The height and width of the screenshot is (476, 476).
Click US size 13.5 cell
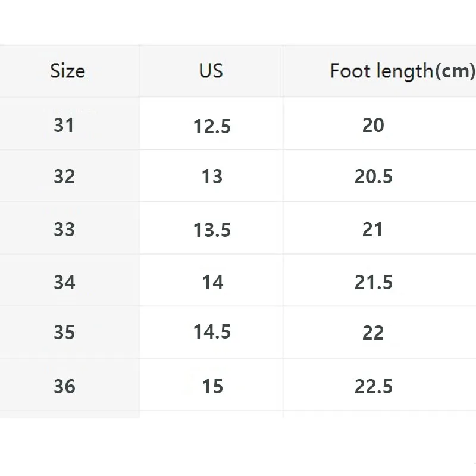coord(212,230)
